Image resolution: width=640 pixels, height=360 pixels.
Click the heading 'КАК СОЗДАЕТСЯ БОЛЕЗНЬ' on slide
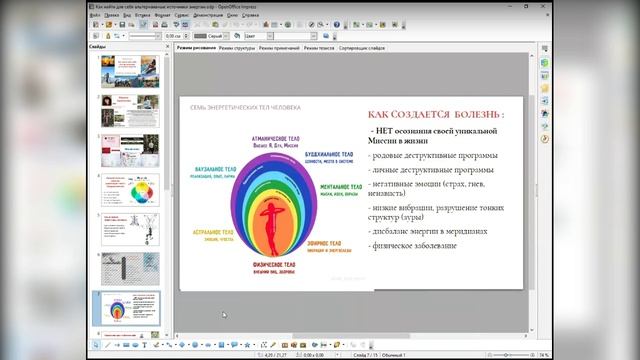pos(436,115)
